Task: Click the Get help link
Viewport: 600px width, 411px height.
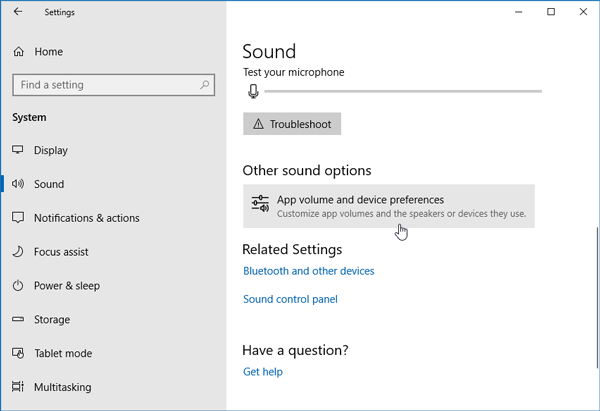Action: 263,372
